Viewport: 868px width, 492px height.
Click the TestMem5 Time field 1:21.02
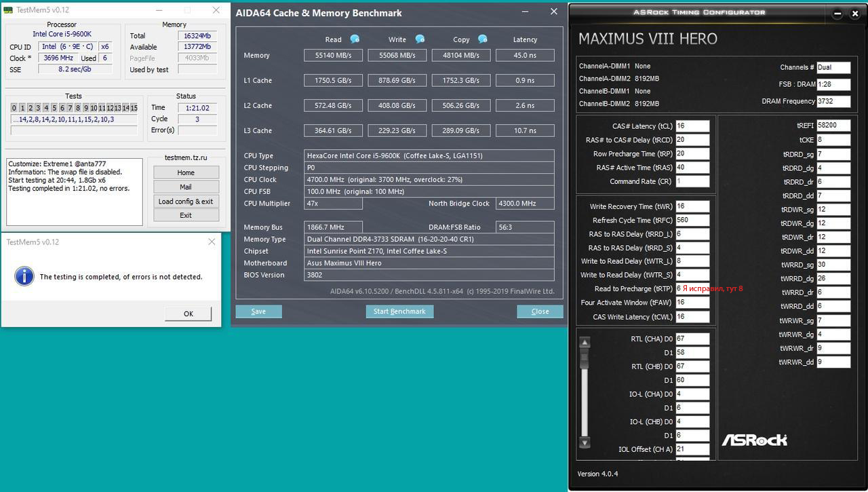coord(197,107)
